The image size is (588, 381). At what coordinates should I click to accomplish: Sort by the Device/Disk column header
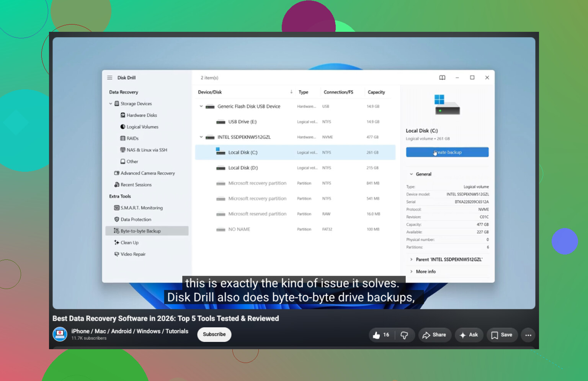(x=210, y=92)
